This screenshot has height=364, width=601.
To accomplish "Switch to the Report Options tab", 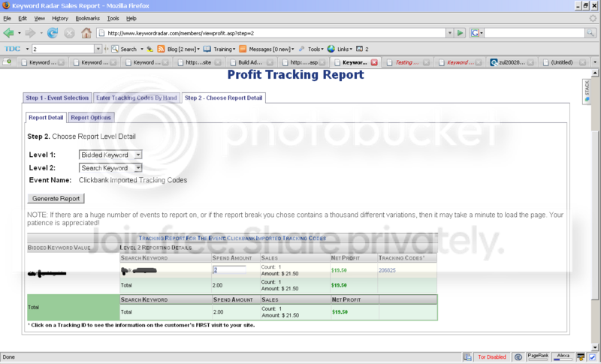I will click(x=91, y=118).
